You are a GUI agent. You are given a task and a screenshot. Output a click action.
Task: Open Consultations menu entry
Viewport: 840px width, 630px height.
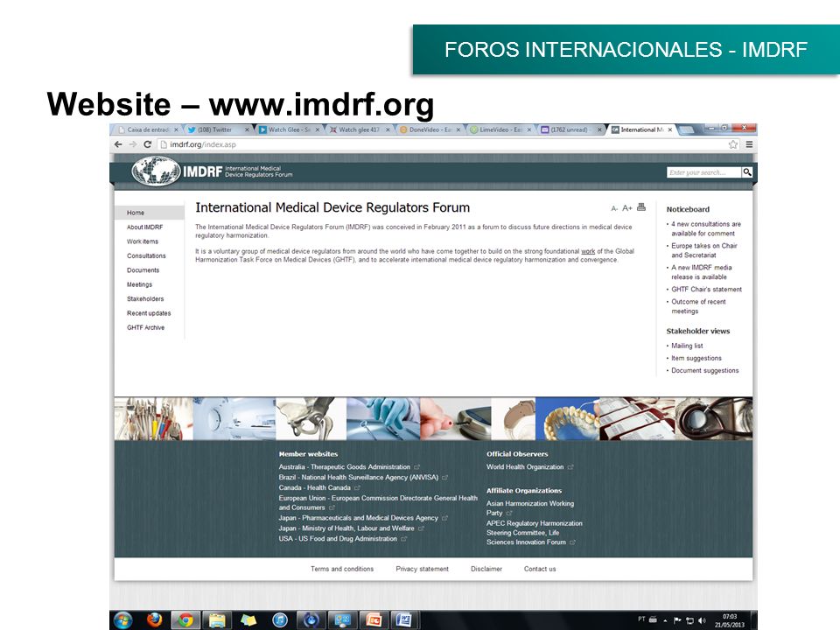click(x=146, y=256)
